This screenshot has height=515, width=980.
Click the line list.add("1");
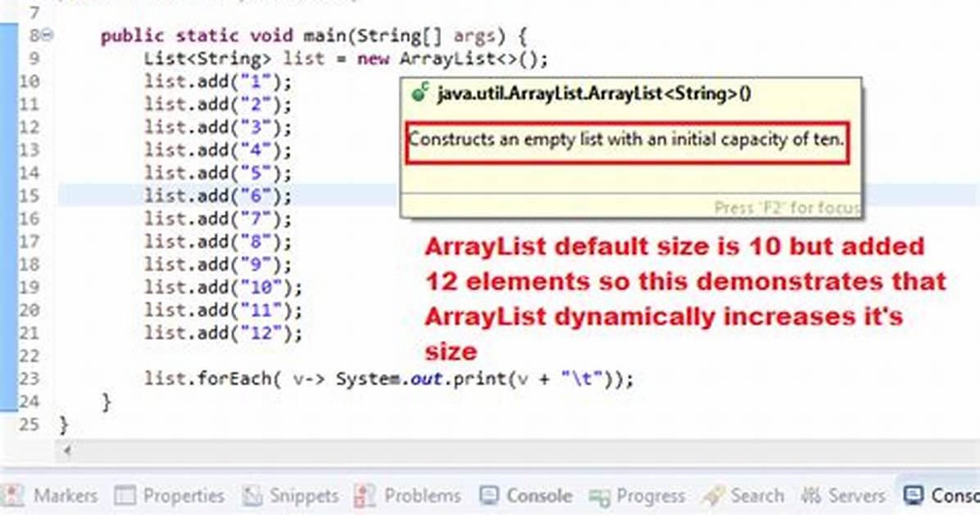pos(217,82)
